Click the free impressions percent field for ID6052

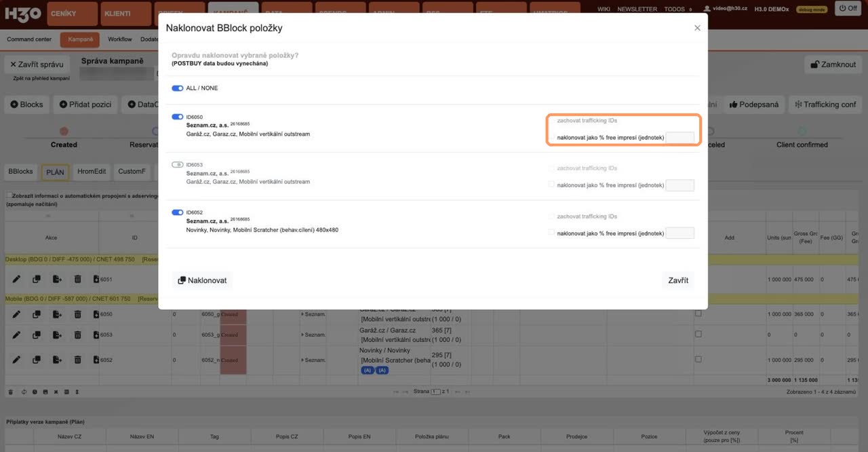pyautogui.click(x=680, y=233)
